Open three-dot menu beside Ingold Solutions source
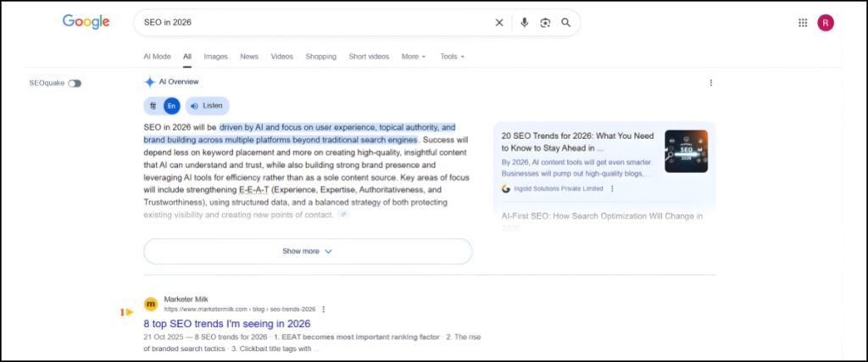This screenshot has width=868, height=362. coord(612,189)
